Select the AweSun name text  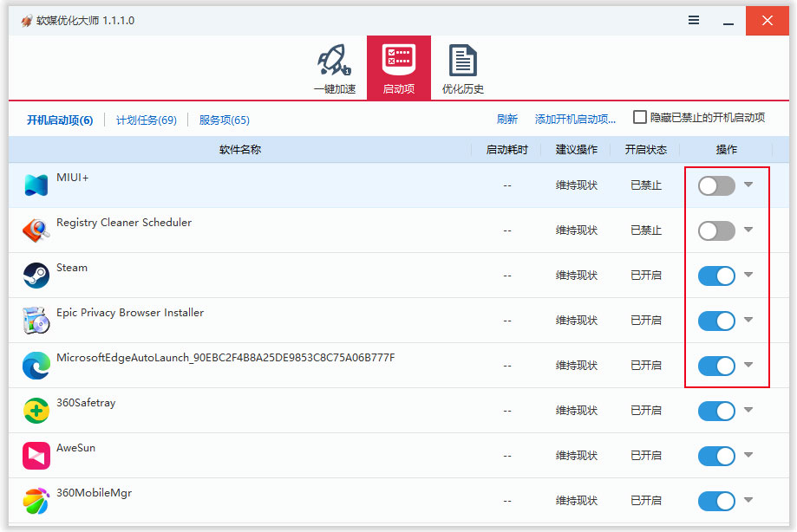(75, 448)
